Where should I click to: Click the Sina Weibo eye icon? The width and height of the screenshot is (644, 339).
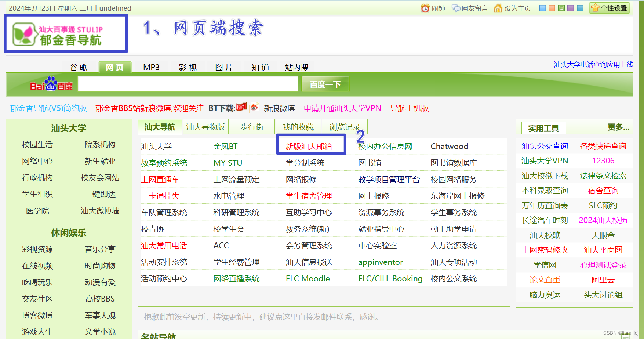coord(254,108)
